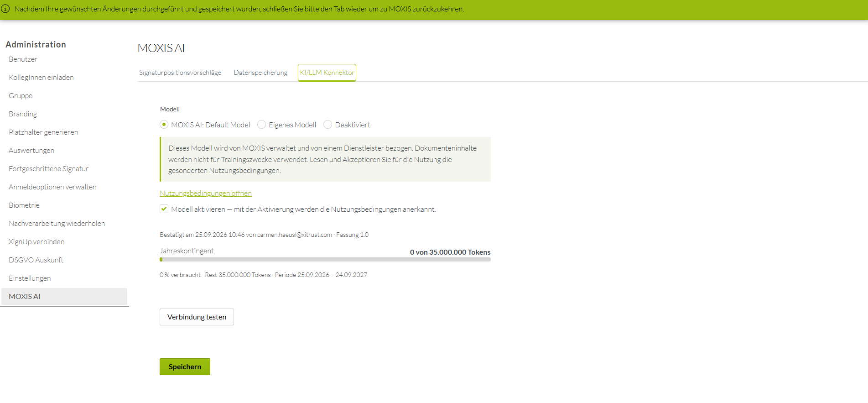The height and width of the screenshot is (403, 868).
Task: Open Einstellungen in sidebar
Action: point(30,278)
